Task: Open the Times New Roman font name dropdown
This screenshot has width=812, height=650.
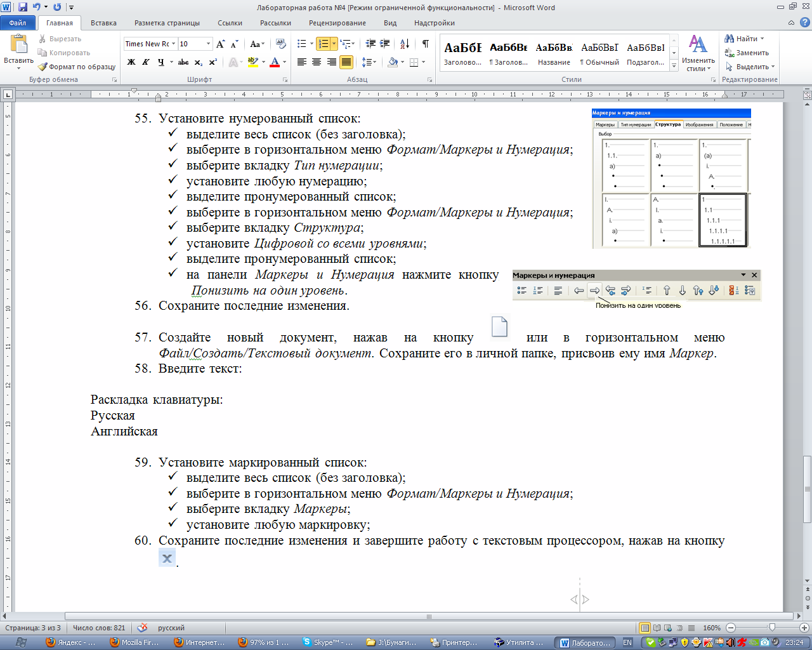Action: tap(174, 44)
